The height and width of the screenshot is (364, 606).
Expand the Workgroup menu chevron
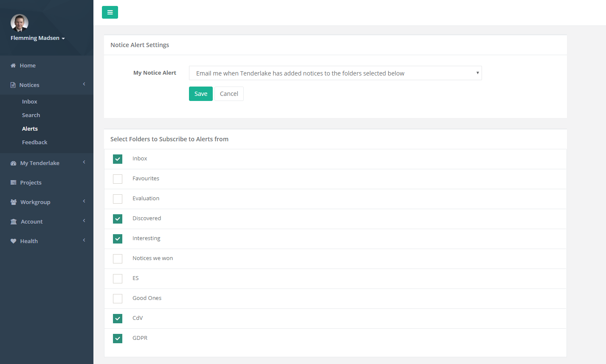[x=84, y=202]
